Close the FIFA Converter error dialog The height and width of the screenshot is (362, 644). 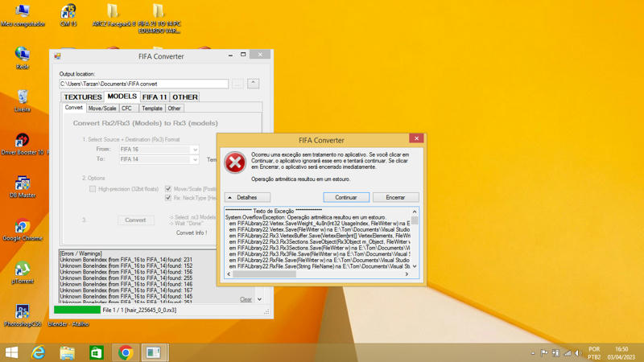pos(416,138)
